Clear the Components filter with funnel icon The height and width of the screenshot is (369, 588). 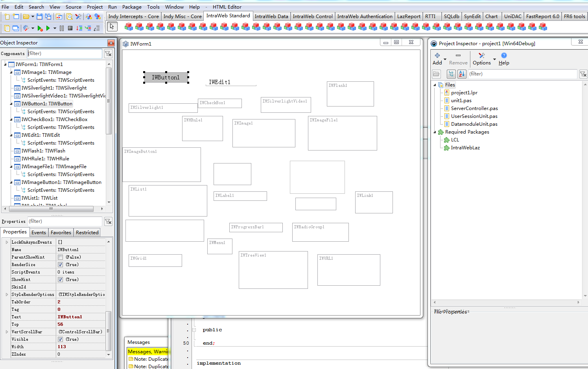coord(108,53)
